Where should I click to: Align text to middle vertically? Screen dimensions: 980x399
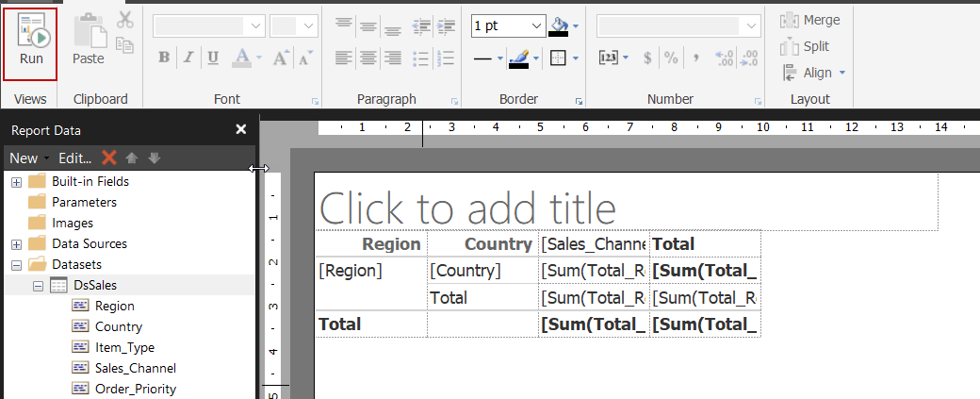tap(368, 25)
